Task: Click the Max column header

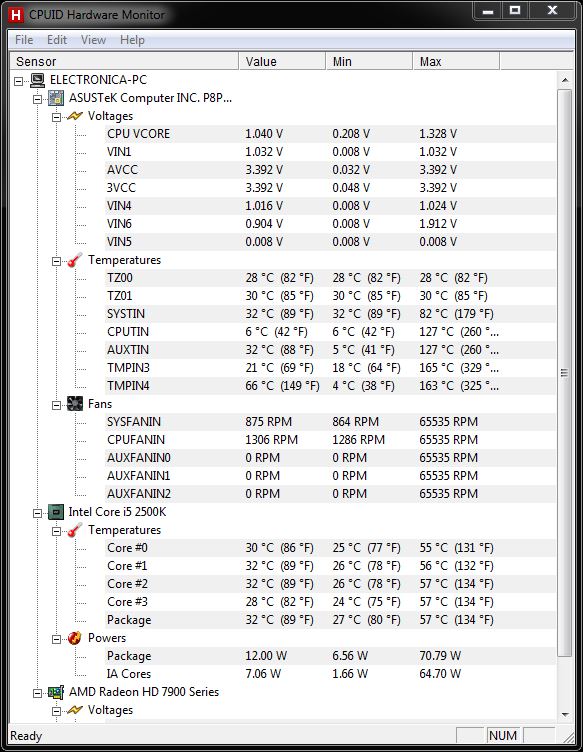Action: pyautogui.click(x=456, y=61)
